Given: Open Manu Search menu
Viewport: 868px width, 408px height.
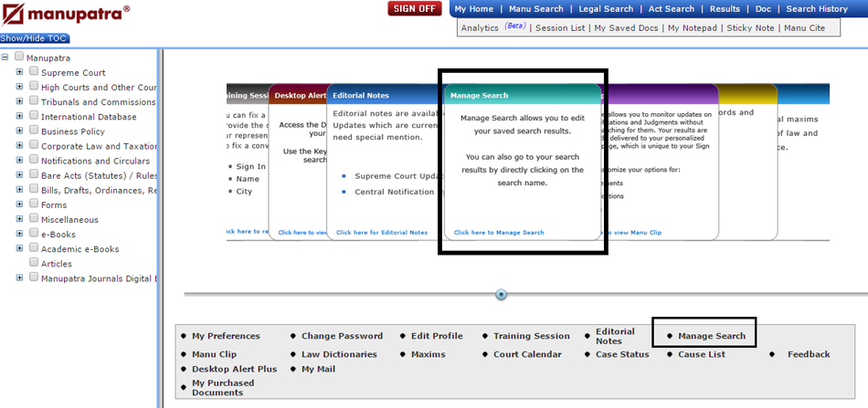Looking at the screenshot, I should coord(535,9).
